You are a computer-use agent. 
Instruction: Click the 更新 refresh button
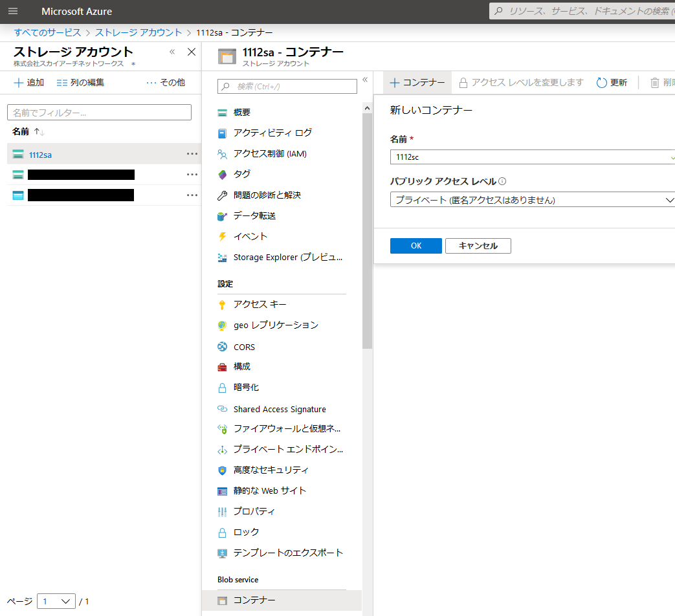pyautogui.click(x=612, y=83)
